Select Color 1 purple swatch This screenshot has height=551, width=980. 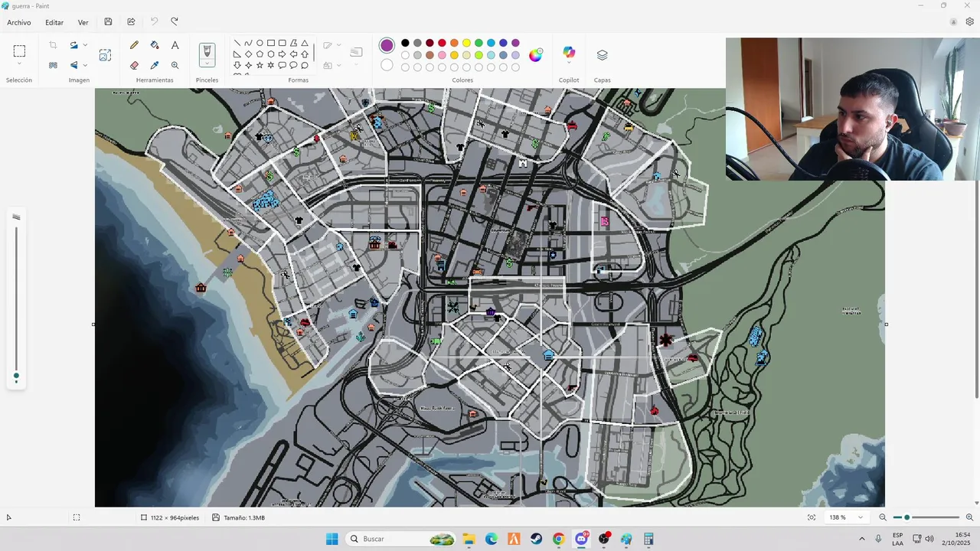point(387,46)
